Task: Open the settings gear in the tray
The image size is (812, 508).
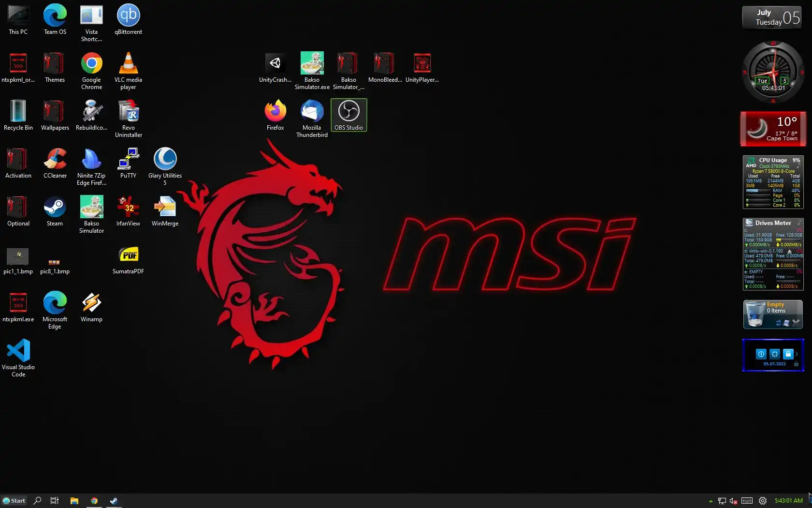Action: point(763,501)
